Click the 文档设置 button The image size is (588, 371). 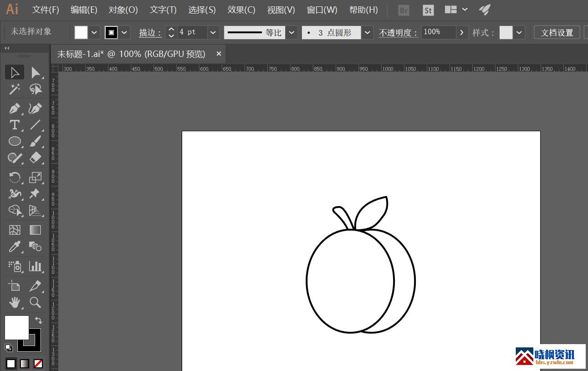click(557, 32)
